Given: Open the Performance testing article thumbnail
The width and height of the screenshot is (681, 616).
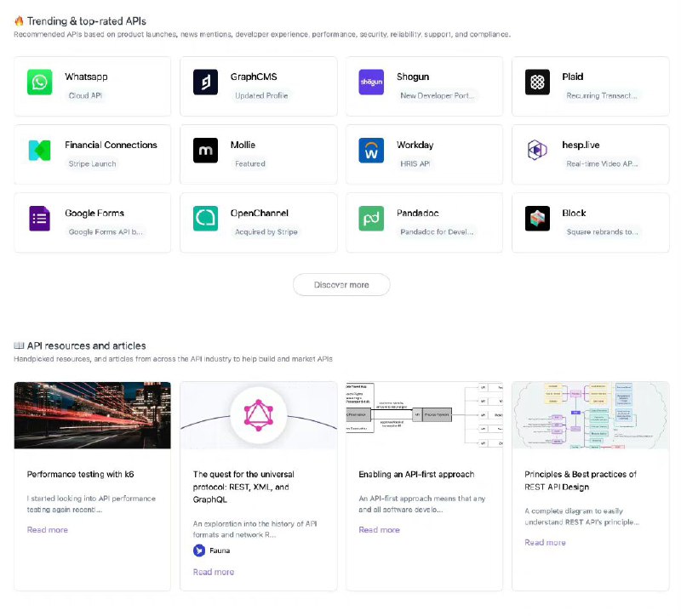Looking at the screenshot, I should [x=92, y=414].
